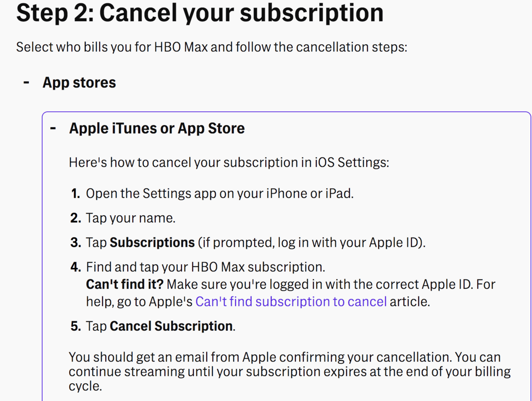
Task: Click the Apple confirmation email paragraph
Action: (x=289, y=371)
